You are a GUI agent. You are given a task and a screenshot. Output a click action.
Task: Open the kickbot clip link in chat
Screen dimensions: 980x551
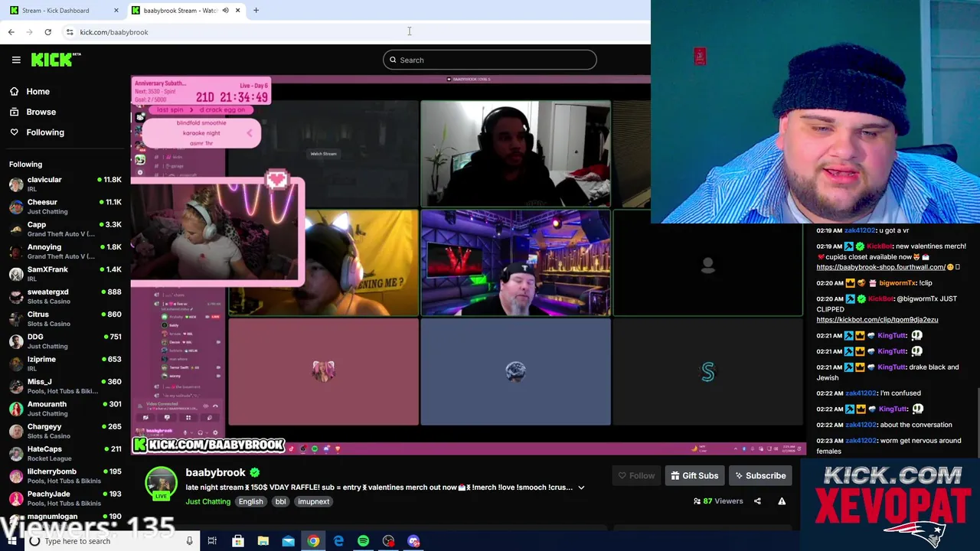(877, 319)
